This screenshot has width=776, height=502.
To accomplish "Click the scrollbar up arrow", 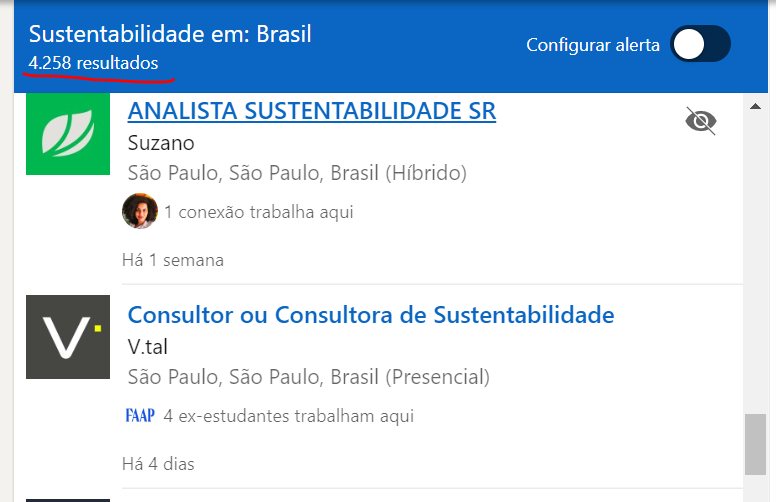I will point(756,105).
